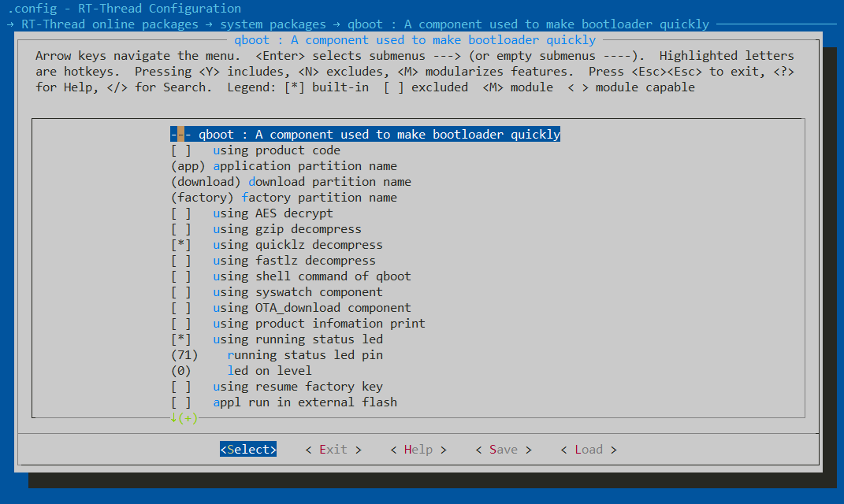
Task: Edit the (download) download partition name
Action: point(291,182)
